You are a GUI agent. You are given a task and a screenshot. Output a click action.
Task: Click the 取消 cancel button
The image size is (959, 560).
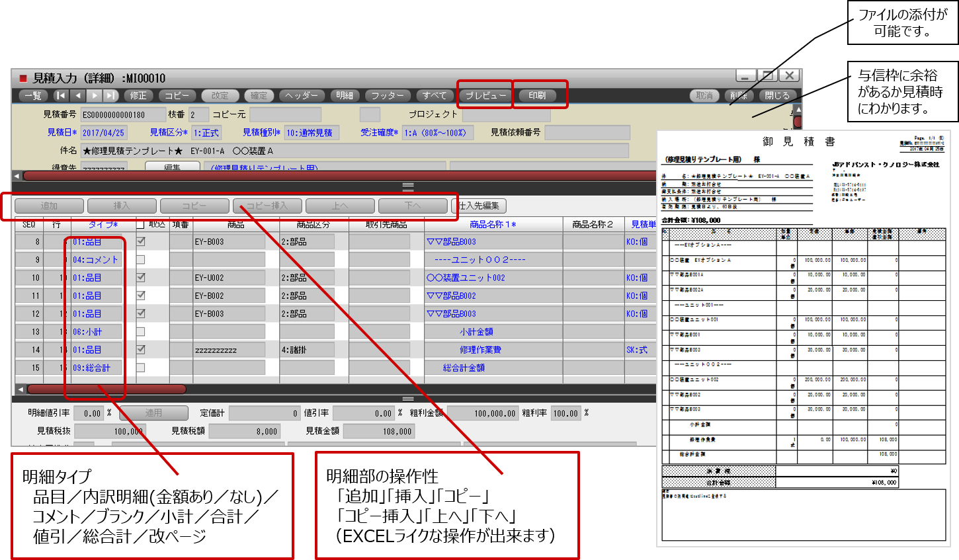[x=704, y=96]
